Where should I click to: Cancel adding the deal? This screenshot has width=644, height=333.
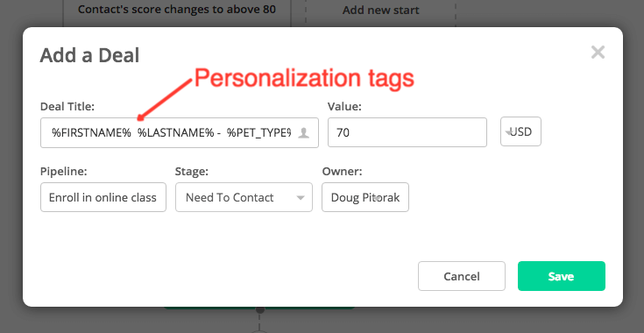(462, 276)
